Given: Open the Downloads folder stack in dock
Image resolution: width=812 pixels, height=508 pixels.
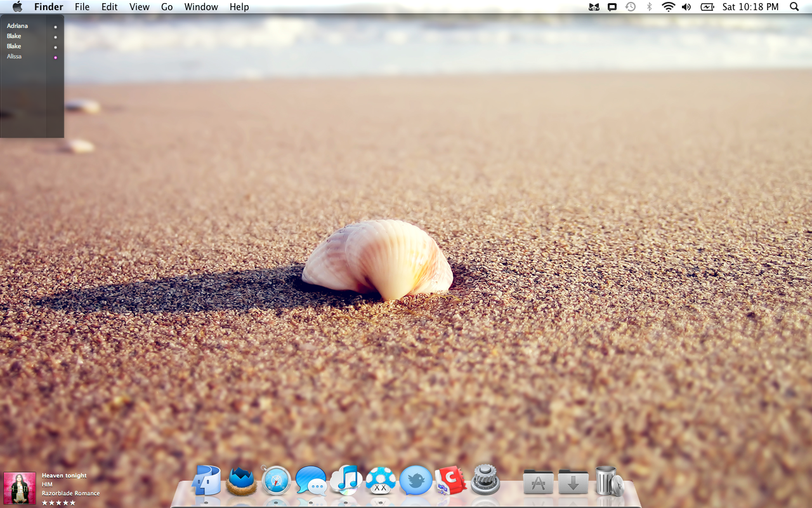Looking at the screenshot, I should 573,481.
